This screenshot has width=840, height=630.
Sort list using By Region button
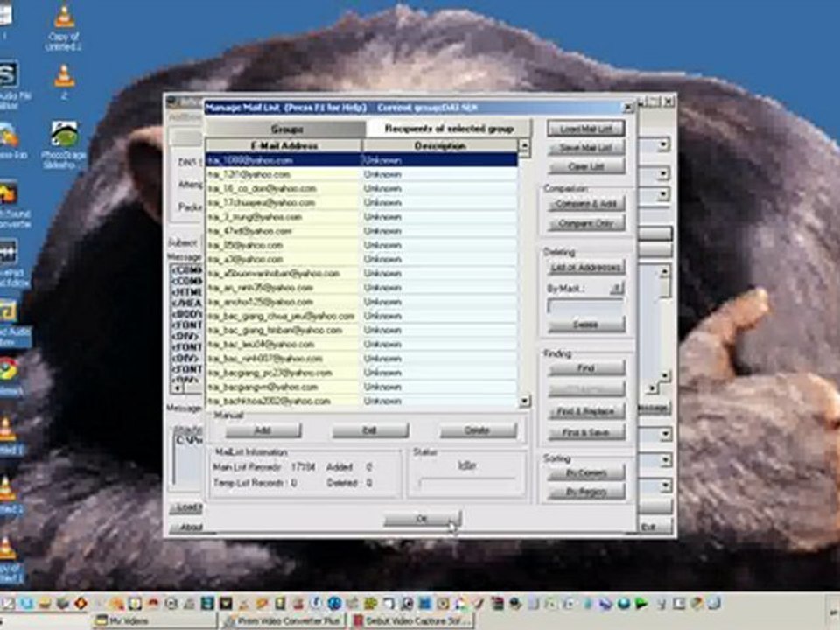coord(586,492)
